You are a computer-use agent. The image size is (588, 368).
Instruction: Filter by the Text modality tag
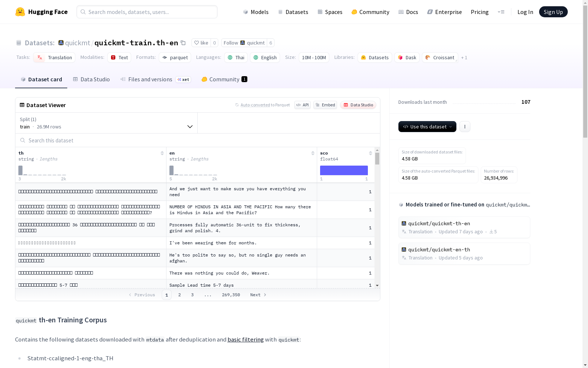click(x=119, y=57)
